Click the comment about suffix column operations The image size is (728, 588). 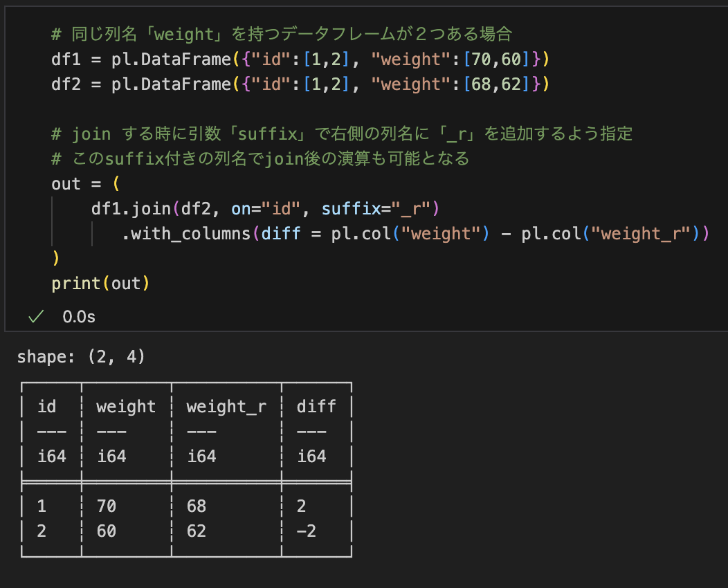[260, 159]
